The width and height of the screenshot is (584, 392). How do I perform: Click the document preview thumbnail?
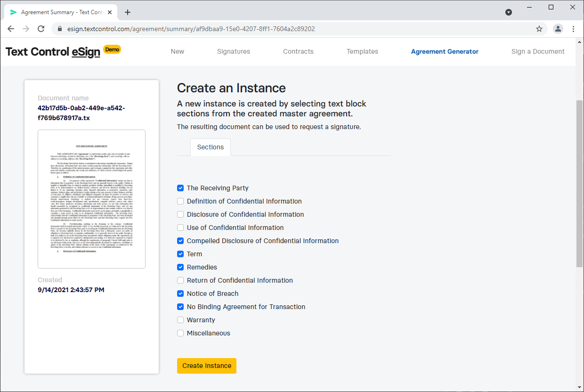[x=91, y=199]
